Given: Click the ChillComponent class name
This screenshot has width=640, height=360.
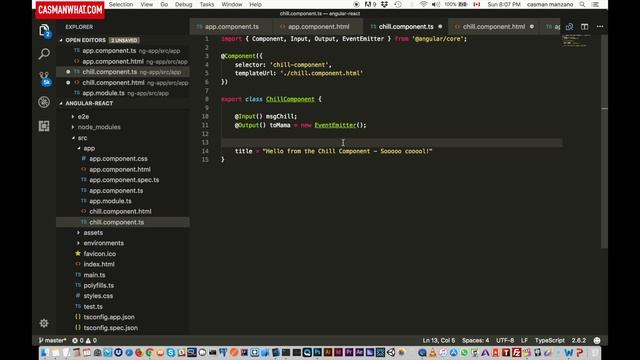Looking at the screenshot, I should click(290, 99).
